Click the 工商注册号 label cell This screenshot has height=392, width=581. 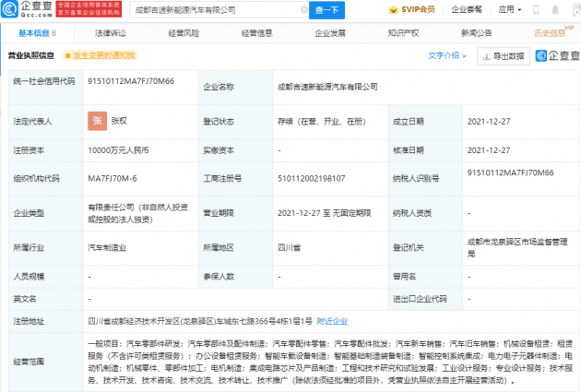coord(236,179)
